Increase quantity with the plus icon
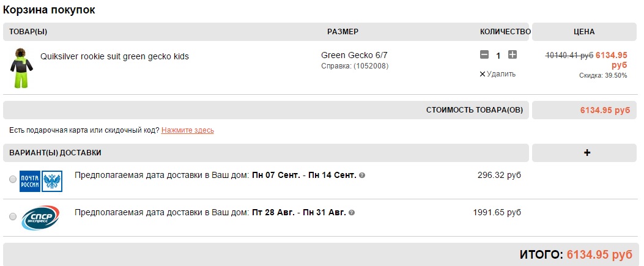 (x=513, y=55)
